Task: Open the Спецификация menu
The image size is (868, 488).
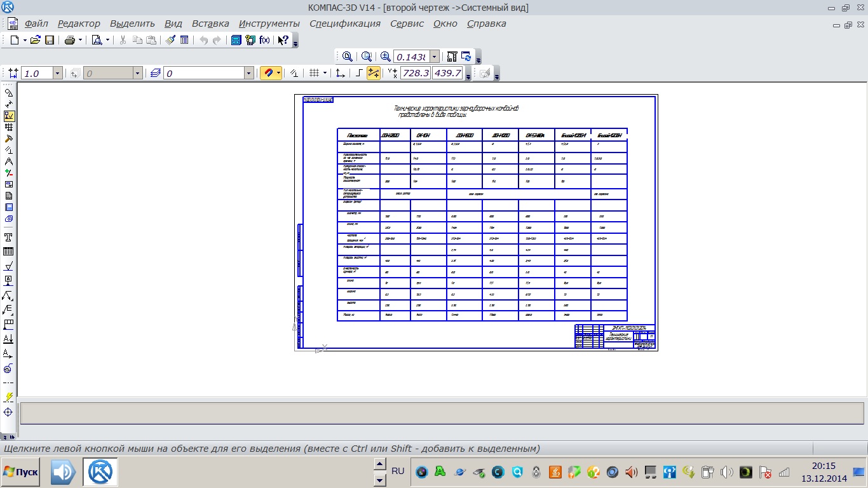Action: point(345,24)
